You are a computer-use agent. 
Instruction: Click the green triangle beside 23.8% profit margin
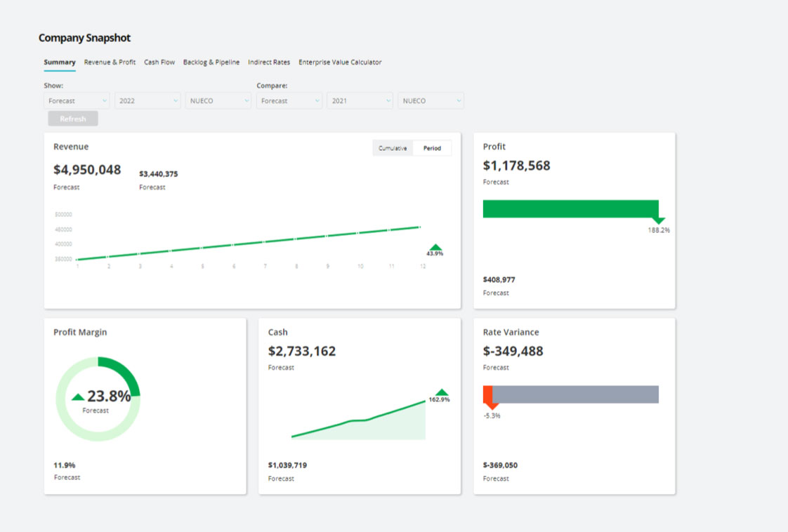pos(78,397)
